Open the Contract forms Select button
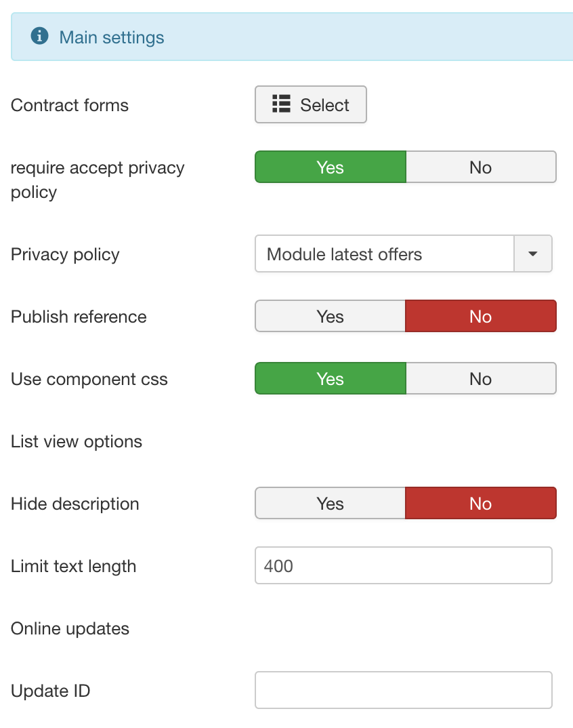The width and height of the screenshot is (573, 728). point(311,104)
